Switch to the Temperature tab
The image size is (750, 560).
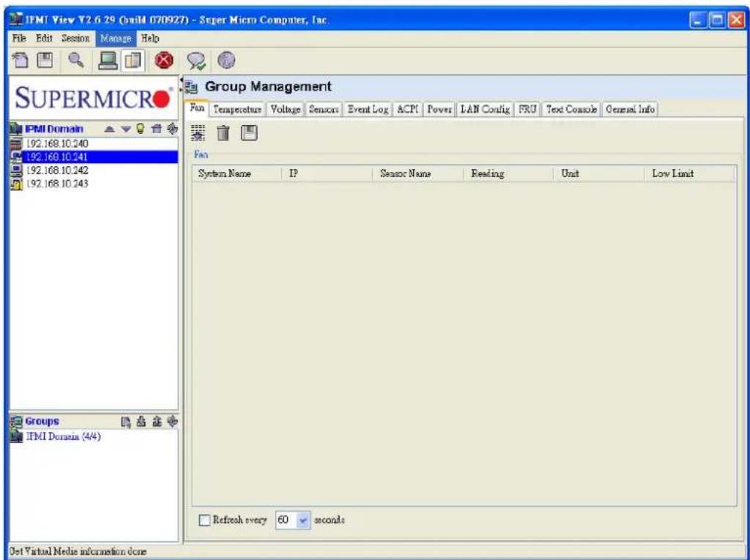tap(237, 110)
